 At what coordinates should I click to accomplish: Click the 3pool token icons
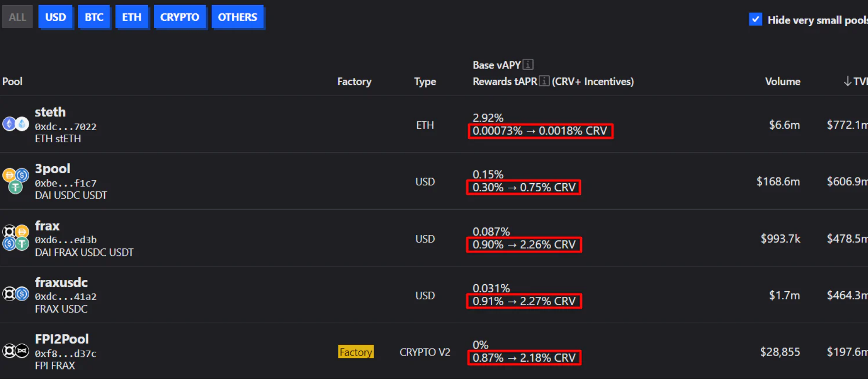(x=16, y=181)
